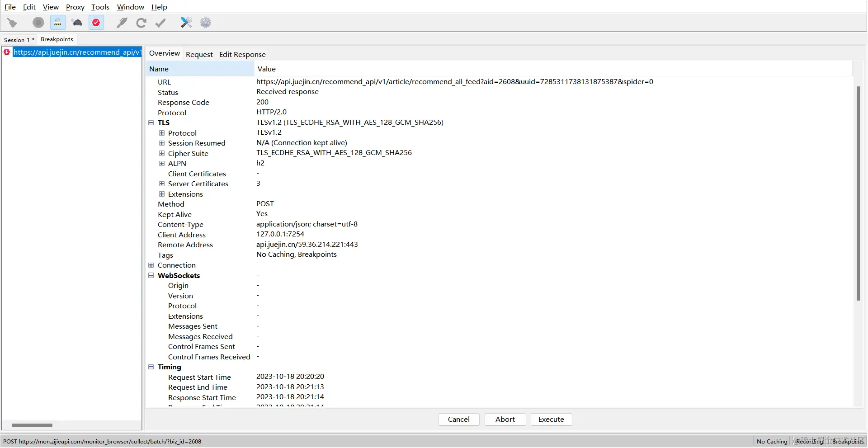
Task: Select the HTTP/2.0 protocol value
Action: point(272,112)
